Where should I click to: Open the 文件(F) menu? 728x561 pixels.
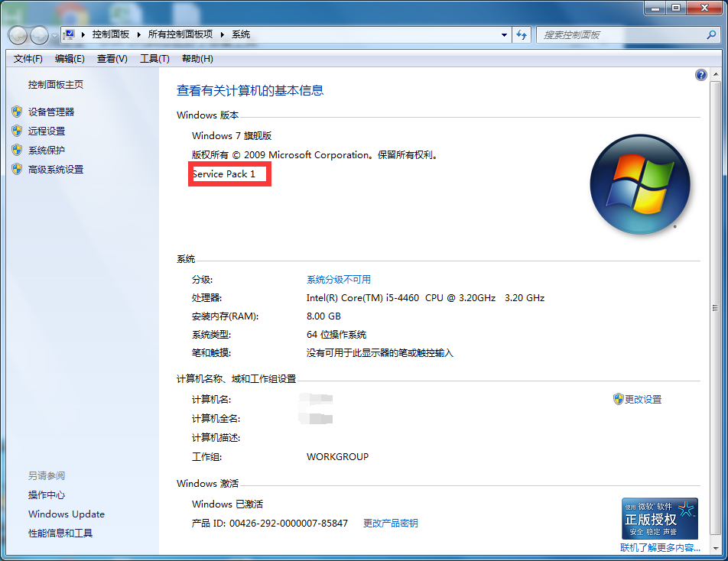click(x=28, y=58)
